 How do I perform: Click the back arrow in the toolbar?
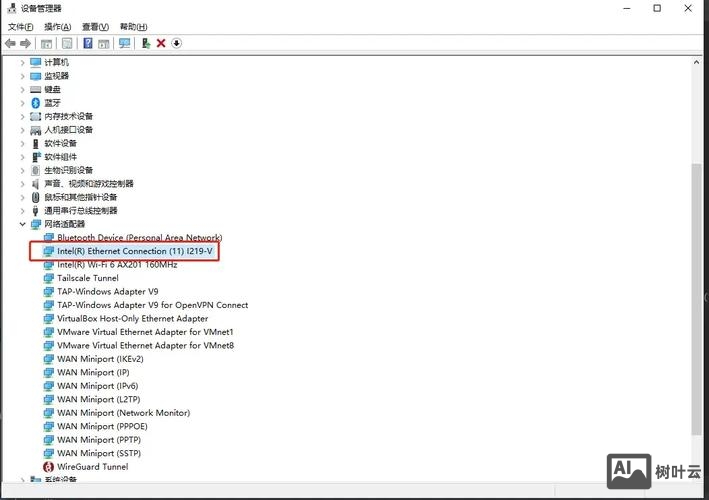[x=10, y=43]
